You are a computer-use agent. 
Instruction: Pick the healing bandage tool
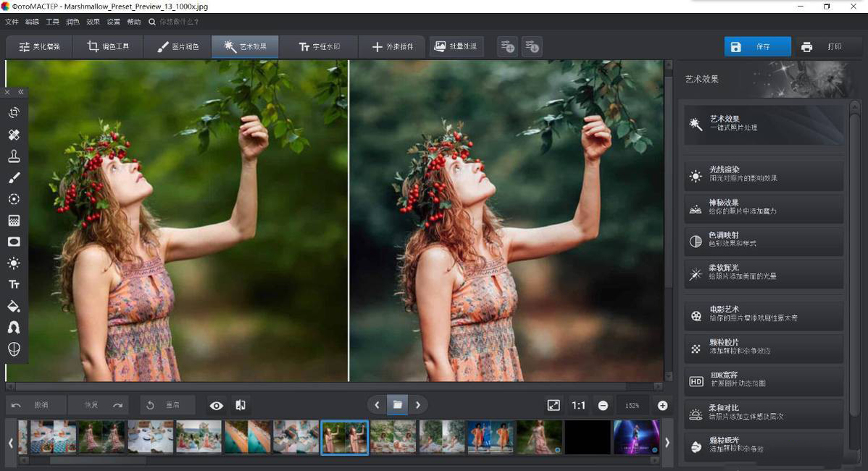(14, 135)
